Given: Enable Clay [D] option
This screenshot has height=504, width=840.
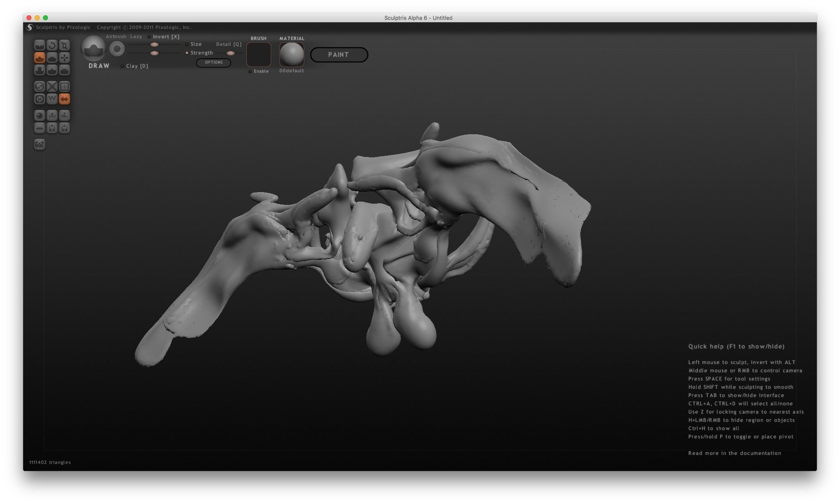Looking at the screenshot, I should point(134,66).
